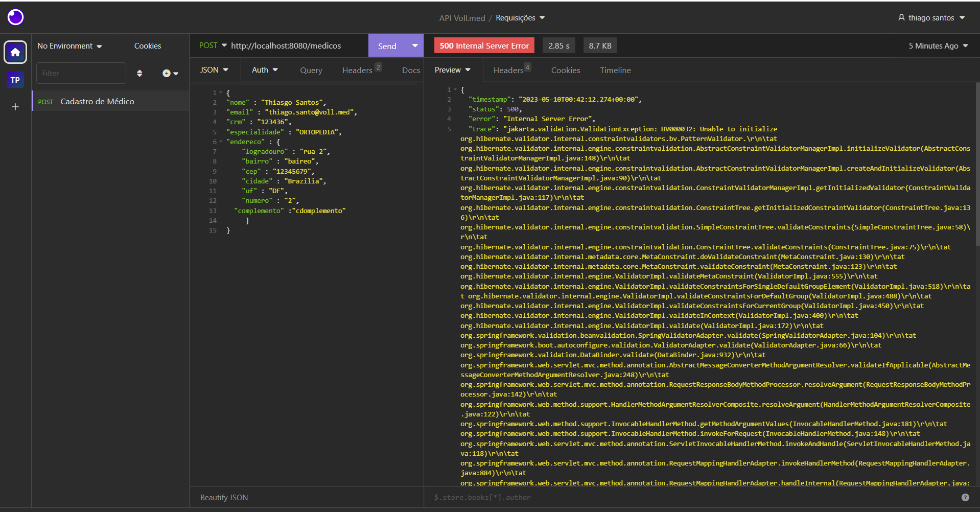
Task: Open the help icon at bottom right
Action: [x=965, y=497]
